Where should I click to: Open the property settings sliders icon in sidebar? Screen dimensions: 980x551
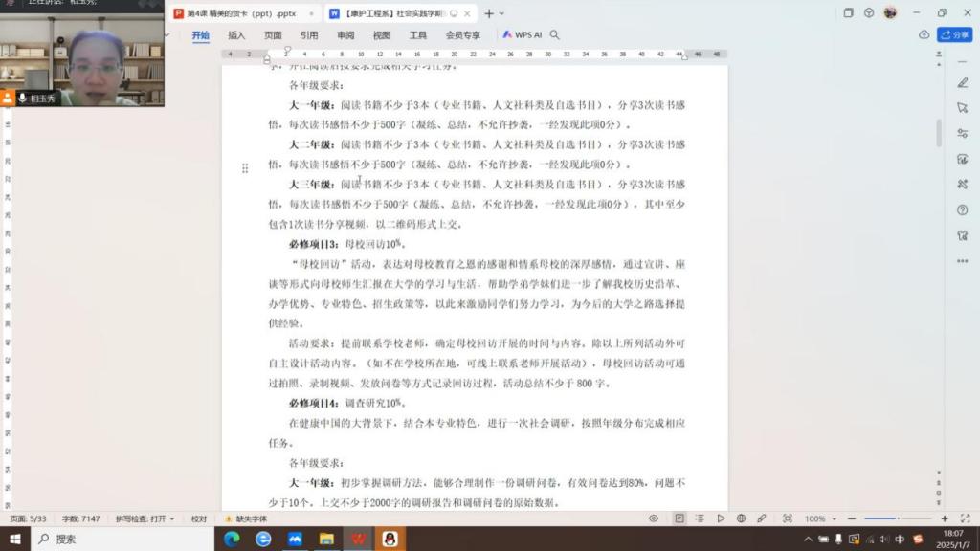coord(963,134)
